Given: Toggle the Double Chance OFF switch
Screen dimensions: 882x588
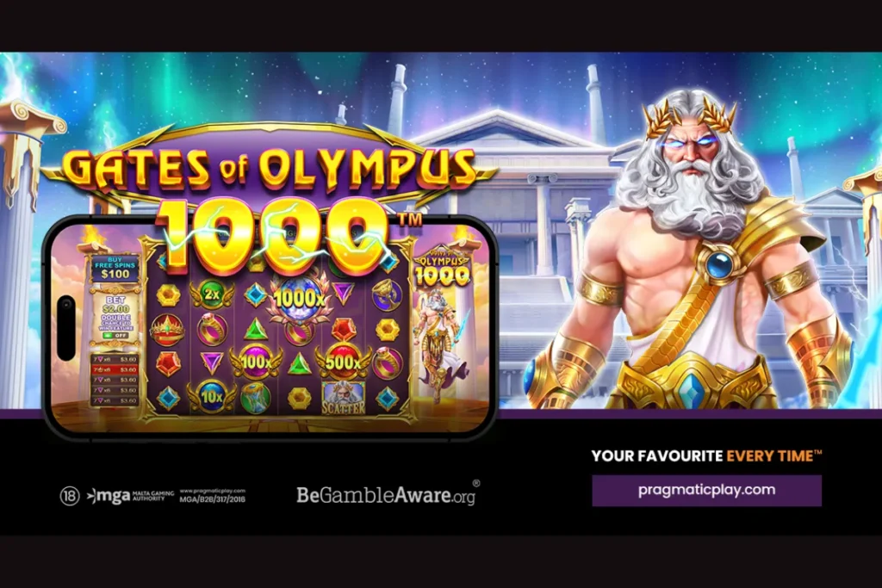Looking at the screenshot, I should coord(116,336).
